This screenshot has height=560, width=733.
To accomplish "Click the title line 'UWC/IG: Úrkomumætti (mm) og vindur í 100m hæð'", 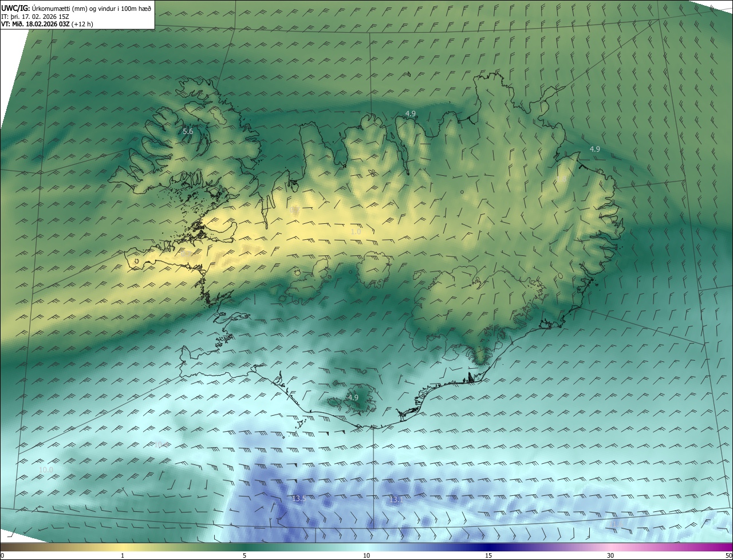I will pyautogui.click(x=76, y=8).
